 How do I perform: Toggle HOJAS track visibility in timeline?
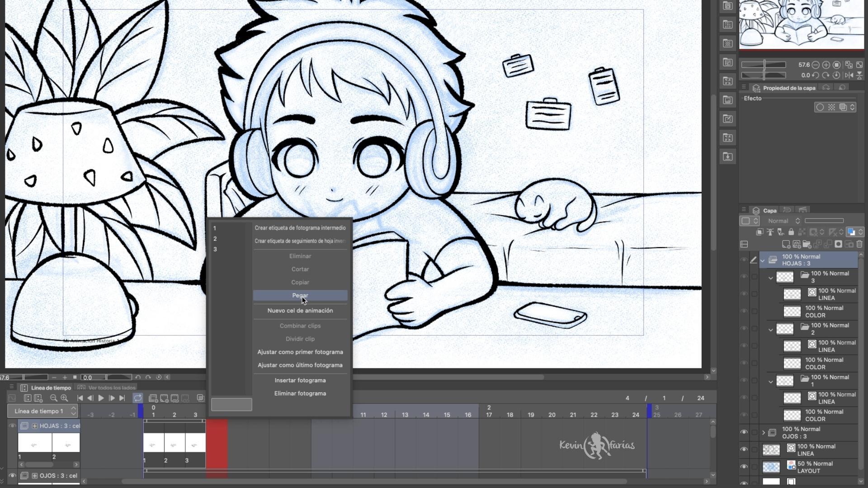[12, 426]
